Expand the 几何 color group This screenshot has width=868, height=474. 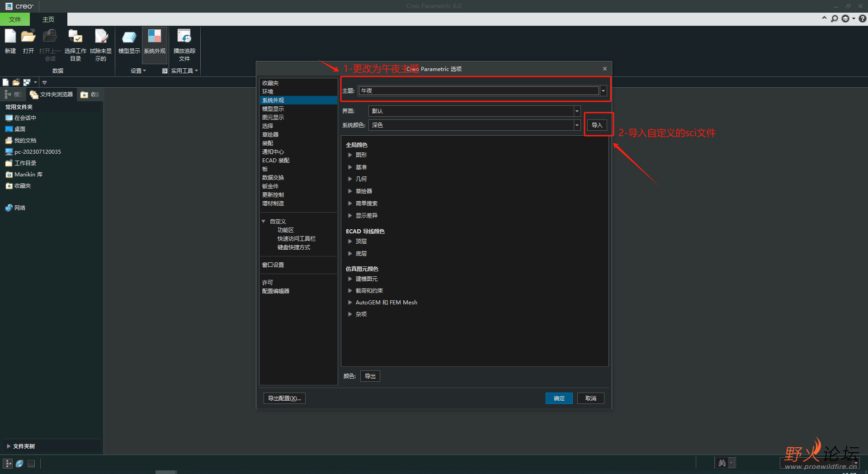click(350, 179)
